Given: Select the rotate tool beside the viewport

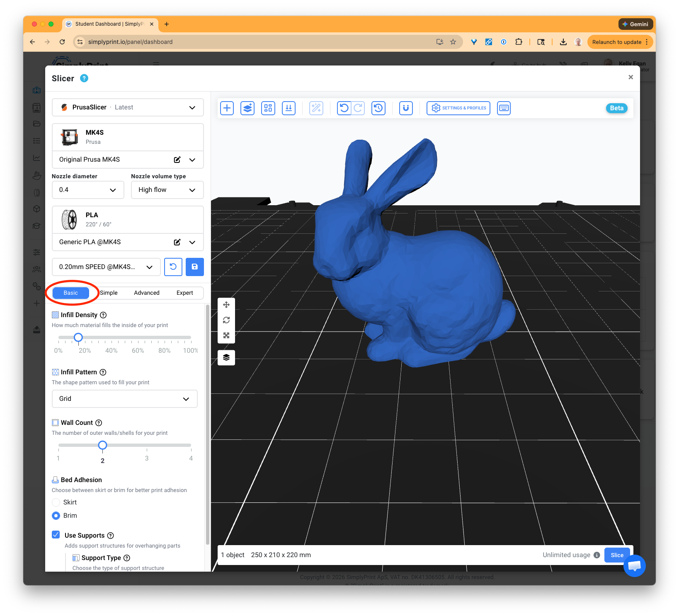Looking at the screenshot, I should tap(226, 320).
